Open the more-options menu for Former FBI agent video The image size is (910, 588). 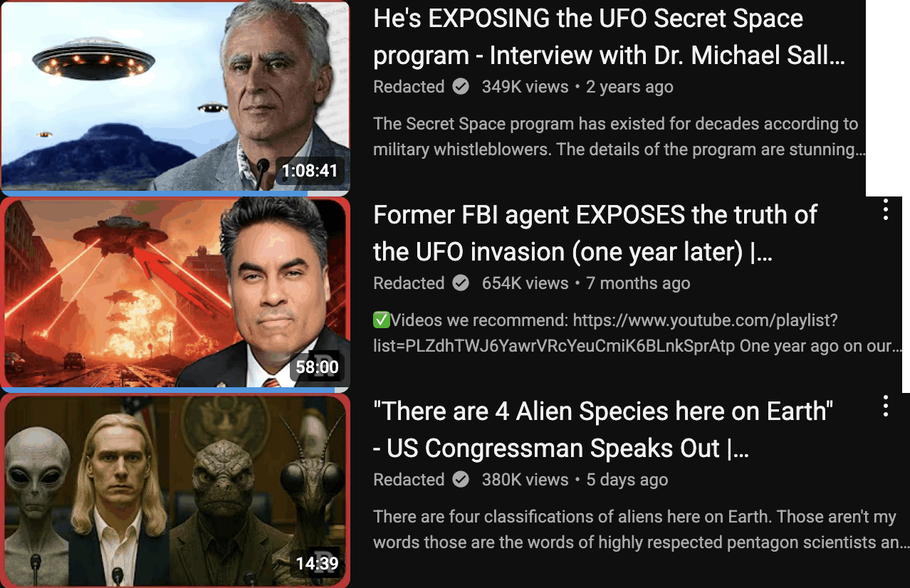[x=886, y=210]
